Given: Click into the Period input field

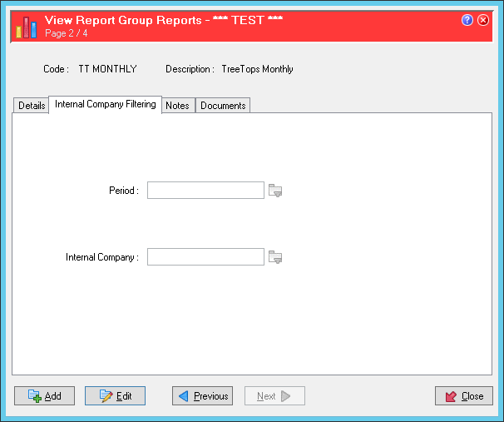Looking at the screenshot, I should click(205, 191).
